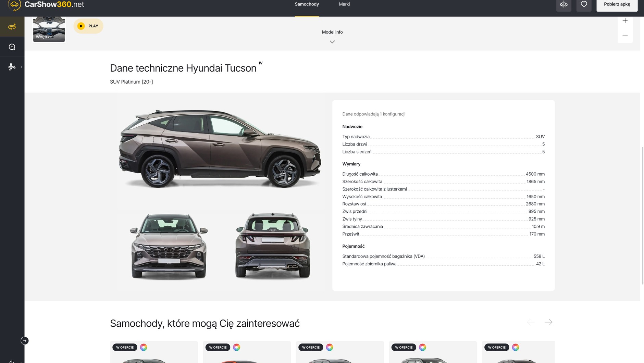
Task: Click the Pobierz apkę button
Action: pos(617,4)
